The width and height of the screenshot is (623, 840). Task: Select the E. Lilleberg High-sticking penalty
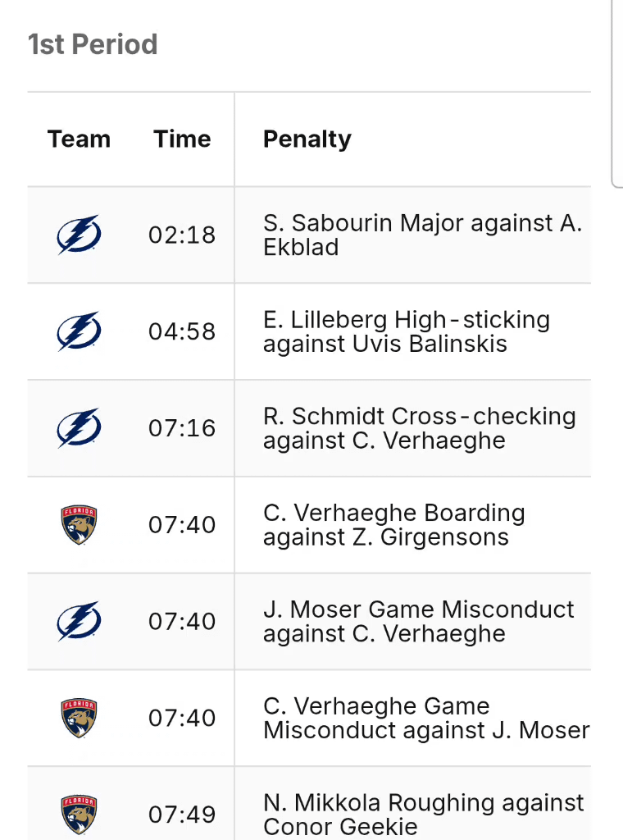406,331
